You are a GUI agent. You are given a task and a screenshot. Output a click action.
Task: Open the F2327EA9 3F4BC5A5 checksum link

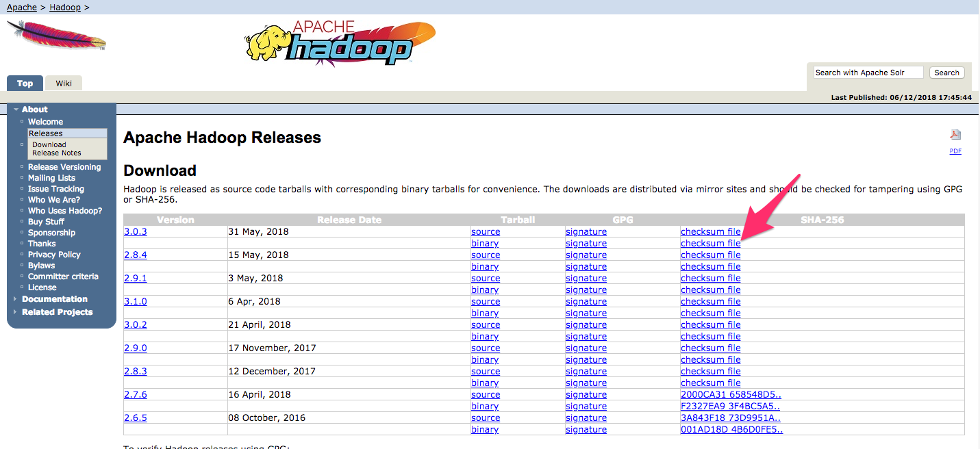coord(730,407)
